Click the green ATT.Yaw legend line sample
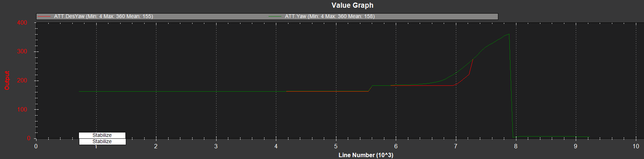Image resolution: width=644 pixels, height=159 pixels. point(275,17)
